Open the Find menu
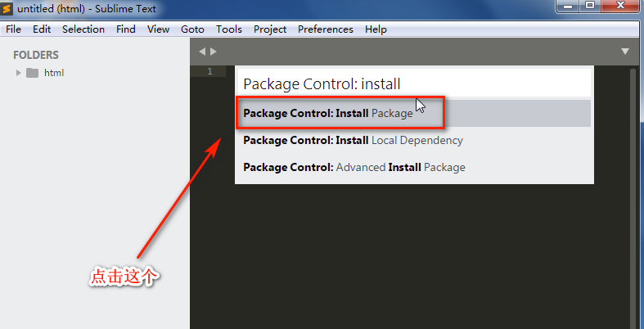This screenshot has width=644, height=329. pos(126,29)
